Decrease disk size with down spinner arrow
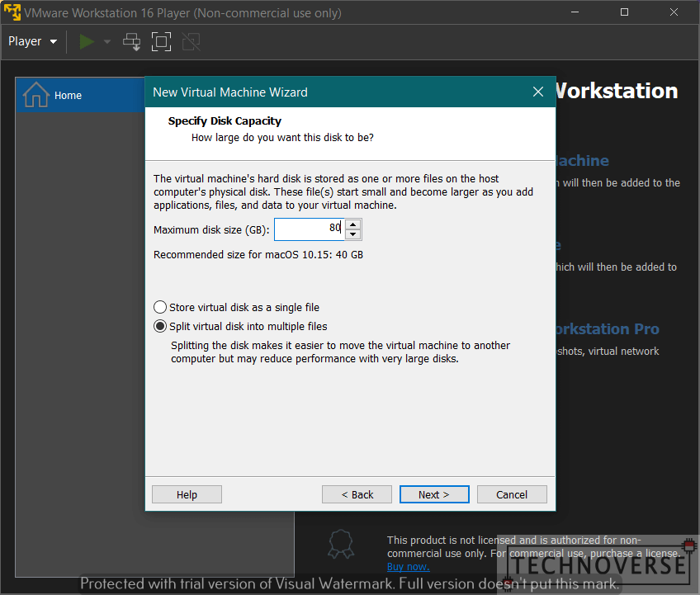Screen dimensions: 700x595 click(x=353, y=234)
